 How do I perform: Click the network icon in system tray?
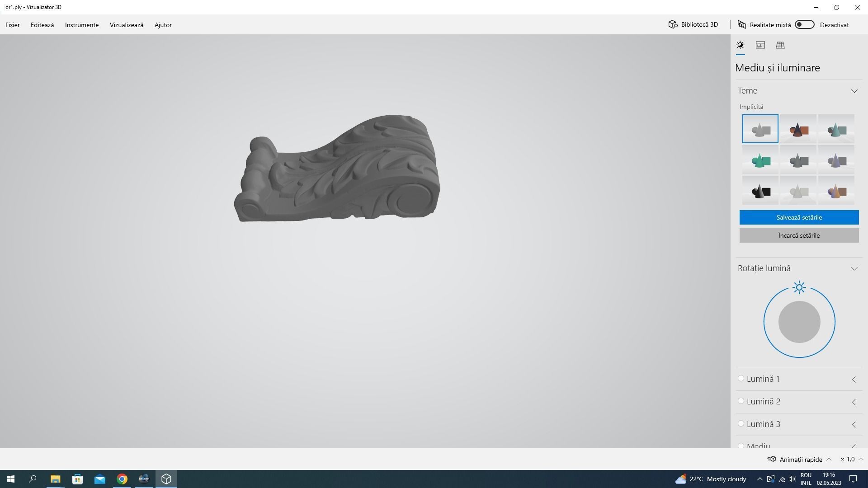point(782,479)
